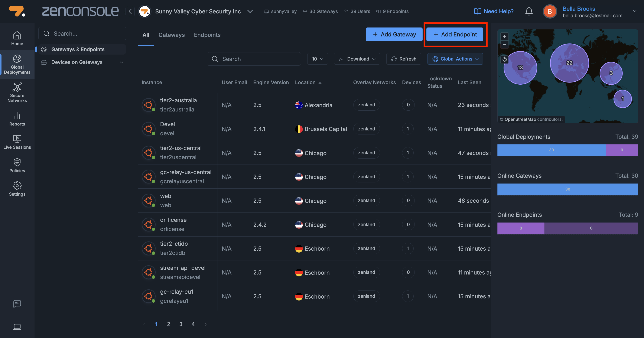The image size is (644, 338).
Task: Open the notifications bell
Action: pyautogui.click(x=529, y=11)
